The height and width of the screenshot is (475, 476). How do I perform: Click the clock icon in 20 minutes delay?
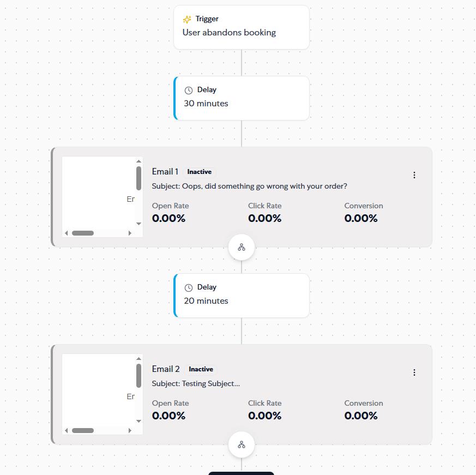click(x=189, y=287)
